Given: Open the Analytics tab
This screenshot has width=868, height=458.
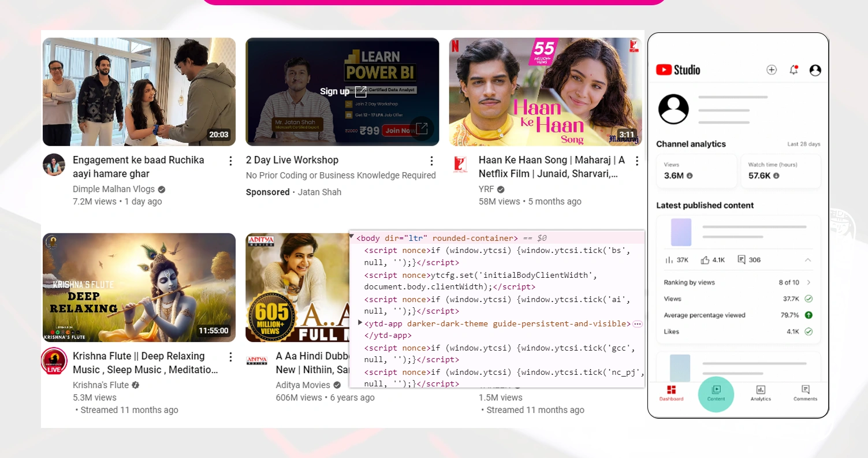Looking at the screenshot, I should point(761,393).
